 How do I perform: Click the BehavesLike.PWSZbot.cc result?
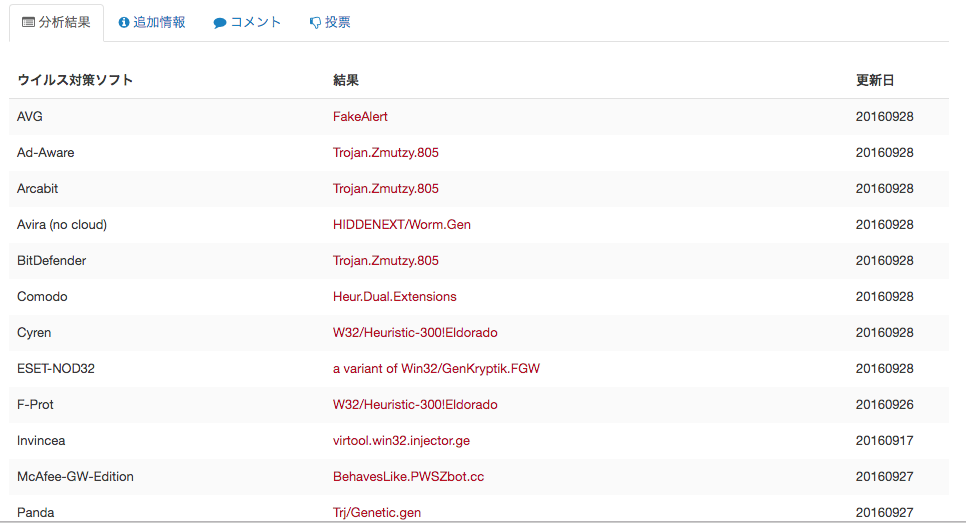[408, 476]
